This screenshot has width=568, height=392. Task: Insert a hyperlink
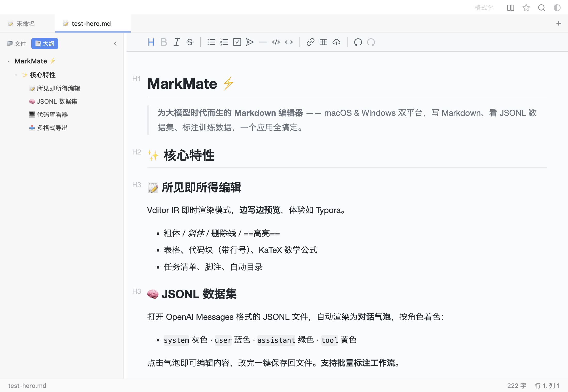(310, 42)
